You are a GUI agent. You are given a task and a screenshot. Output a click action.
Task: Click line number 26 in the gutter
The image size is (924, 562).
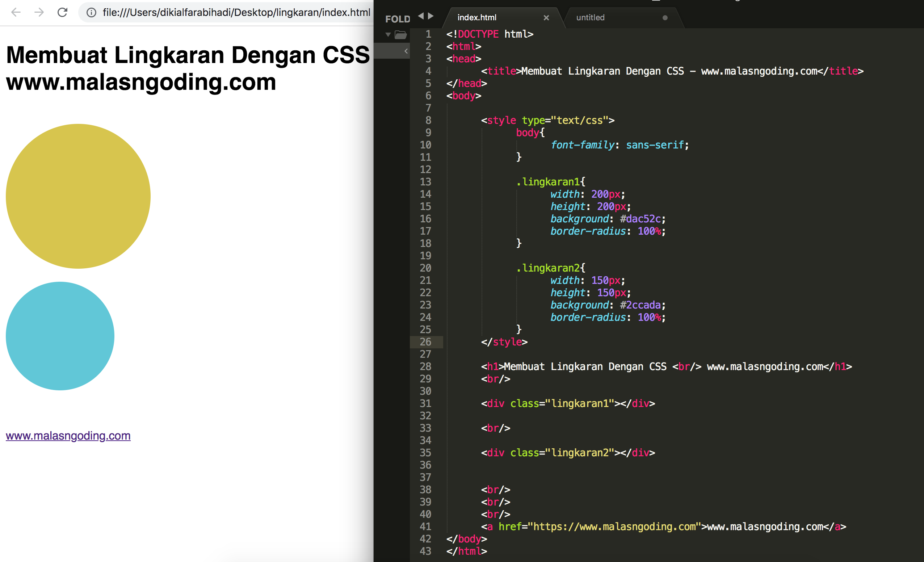[x=425, y=342]
